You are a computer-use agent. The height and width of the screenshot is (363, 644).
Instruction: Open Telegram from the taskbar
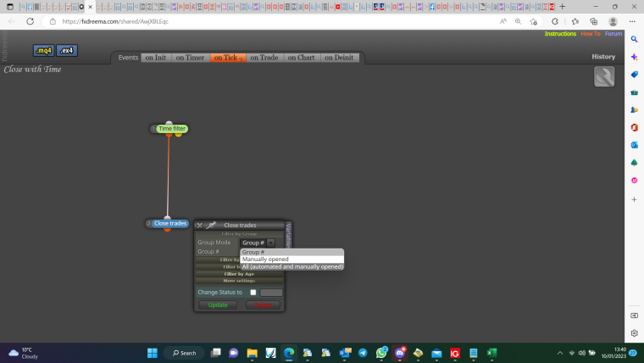pyautogui.click(x=363, y=353)
